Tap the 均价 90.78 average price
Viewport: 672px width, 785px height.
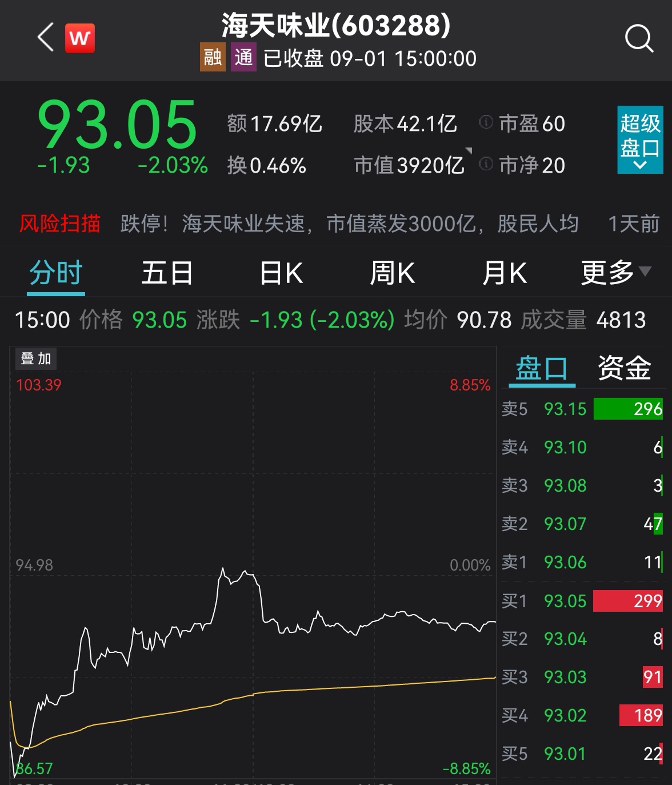[458, 320]
